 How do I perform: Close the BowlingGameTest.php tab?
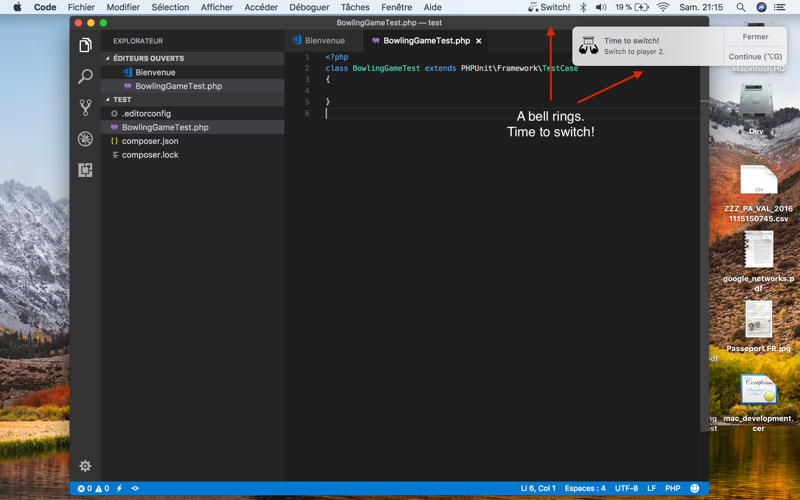point(479,41)
